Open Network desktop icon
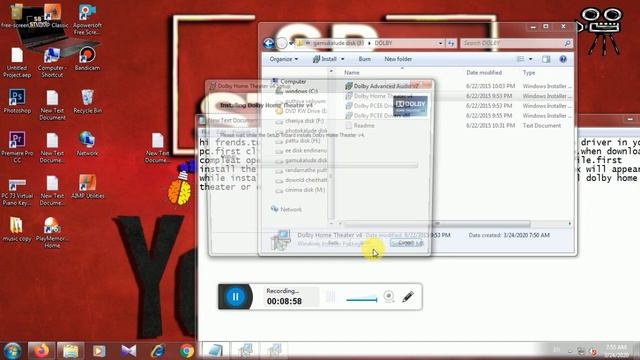 87,144
